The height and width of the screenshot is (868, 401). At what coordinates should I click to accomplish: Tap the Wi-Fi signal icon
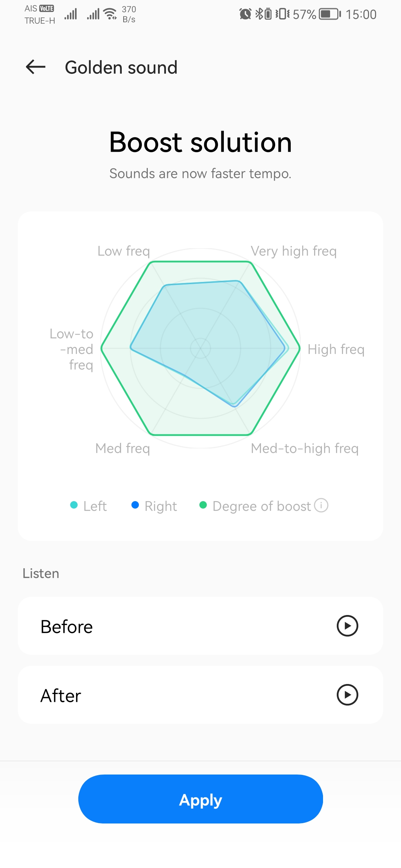coord(110,14)
